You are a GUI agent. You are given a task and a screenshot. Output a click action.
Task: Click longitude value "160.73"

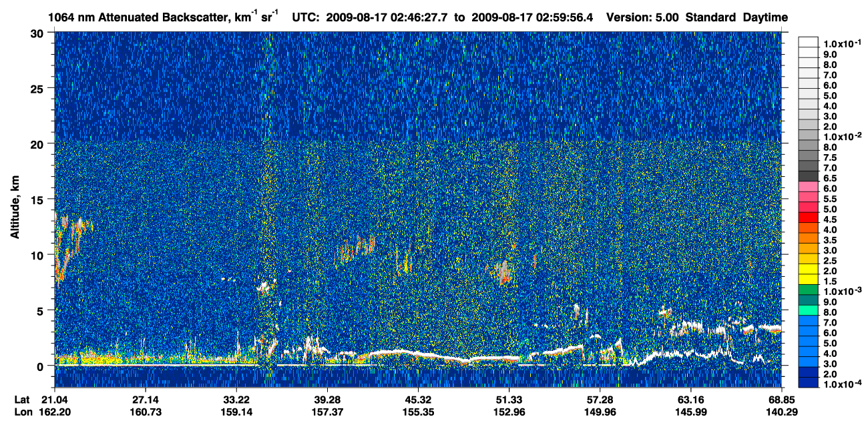click(146, 412)
